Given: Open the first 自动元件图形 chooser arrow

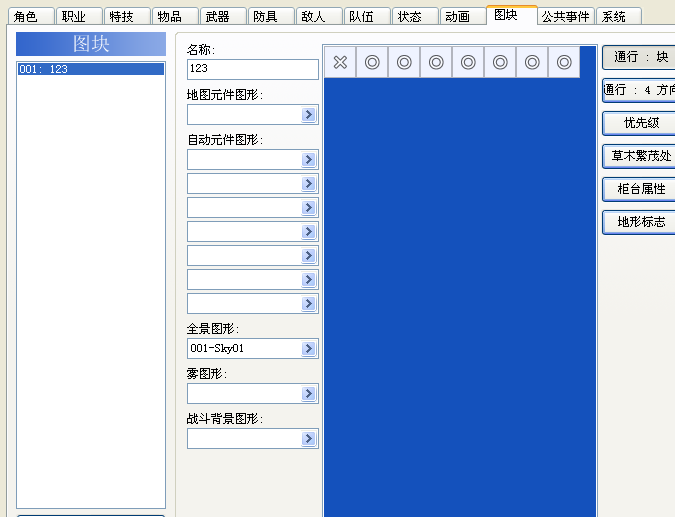Looking at the screenshot, I should pyautogui.click(x=308, y=160).
